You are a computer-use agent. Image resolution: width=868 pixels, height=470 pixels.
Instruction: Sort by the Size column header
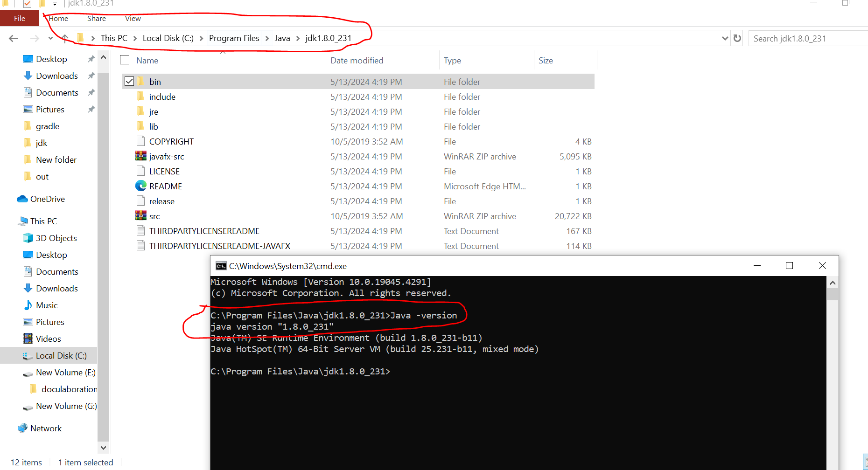point(546,60)
